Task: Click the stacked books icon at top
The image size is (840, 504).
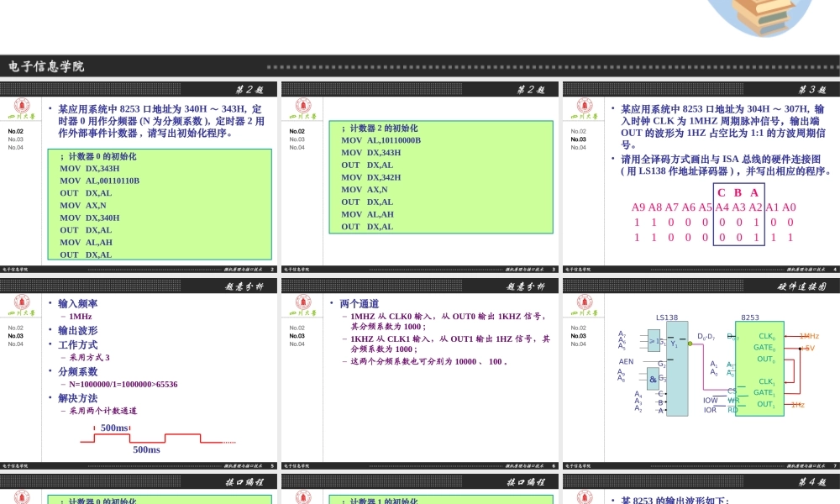Action: pos(768,18)
